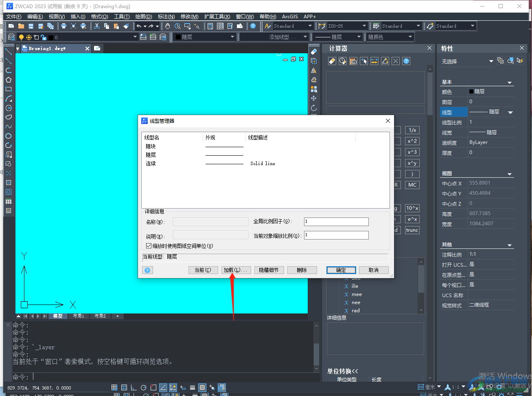The width and height of the screenshot is (532, 396).
Task: Toggle Polar tracking in the status bar
Action: pos(144,387)
